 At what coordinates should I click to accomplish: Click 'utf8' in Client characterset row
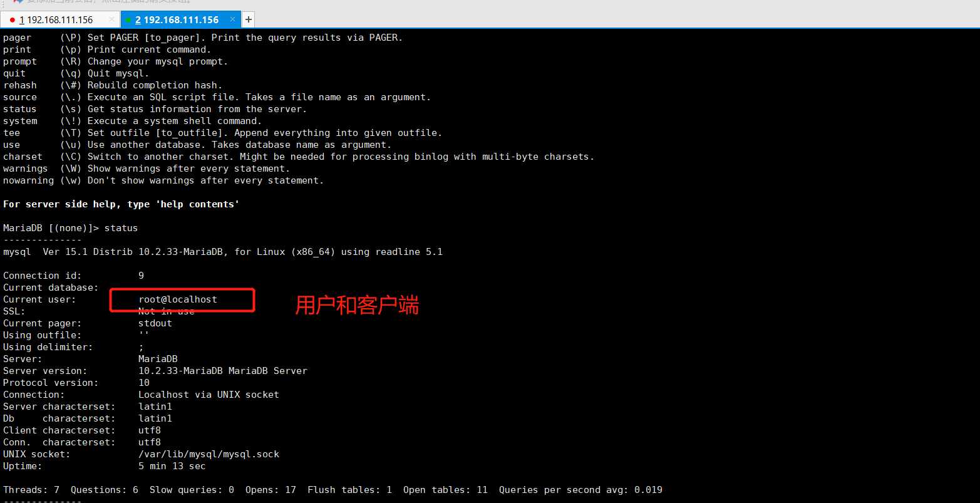click(x=150, y=430)
